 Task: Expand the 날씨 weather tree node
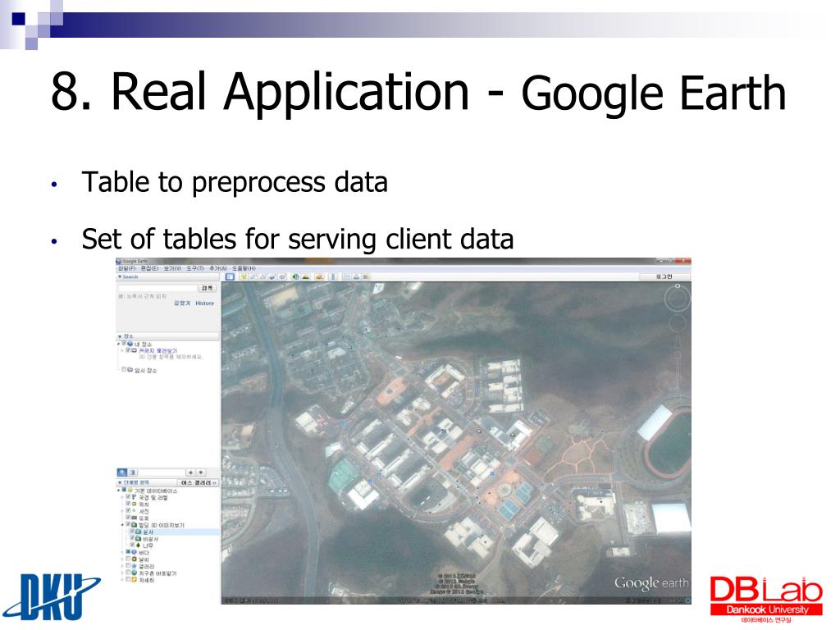tap(123, 559)
